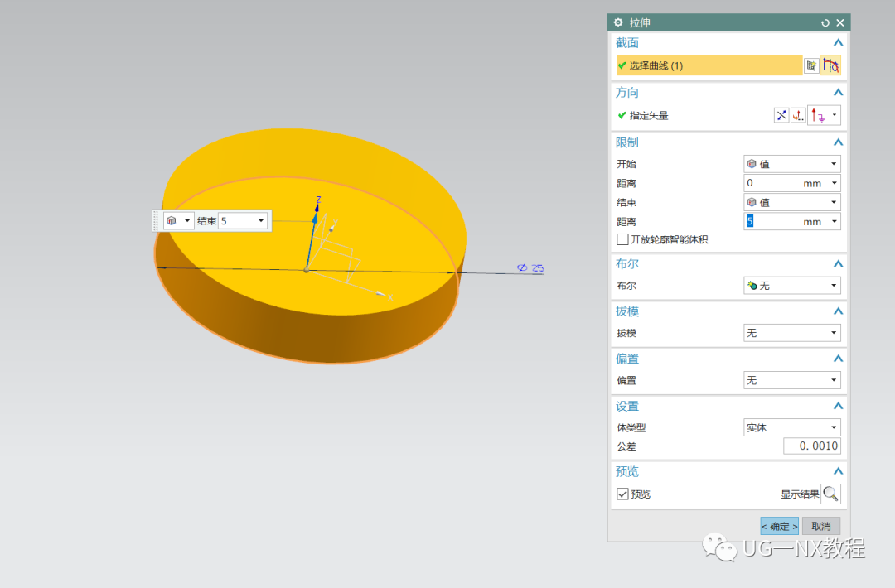The width and height of the screenshot is (895, 588).
Task: Open the 体类型 dropdown set to 实体
Action: [791, 427]
